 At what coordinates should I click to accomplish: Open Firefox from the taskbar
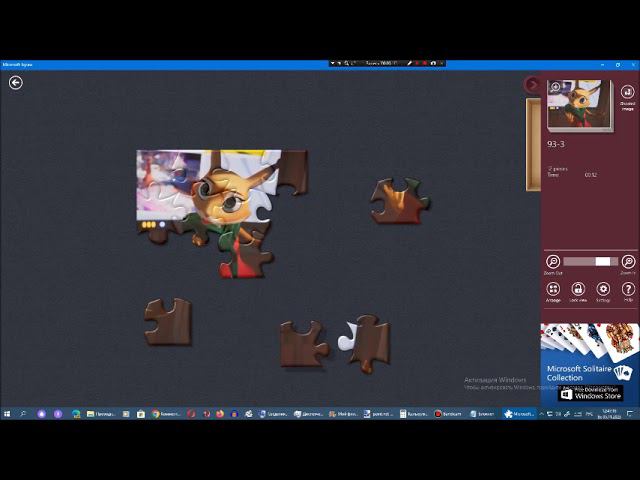[x=220, y=414]
